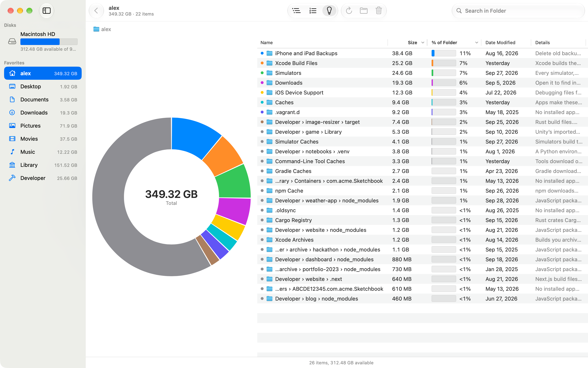
Task: Go back with the chevron button
Action: pos(96,11)
